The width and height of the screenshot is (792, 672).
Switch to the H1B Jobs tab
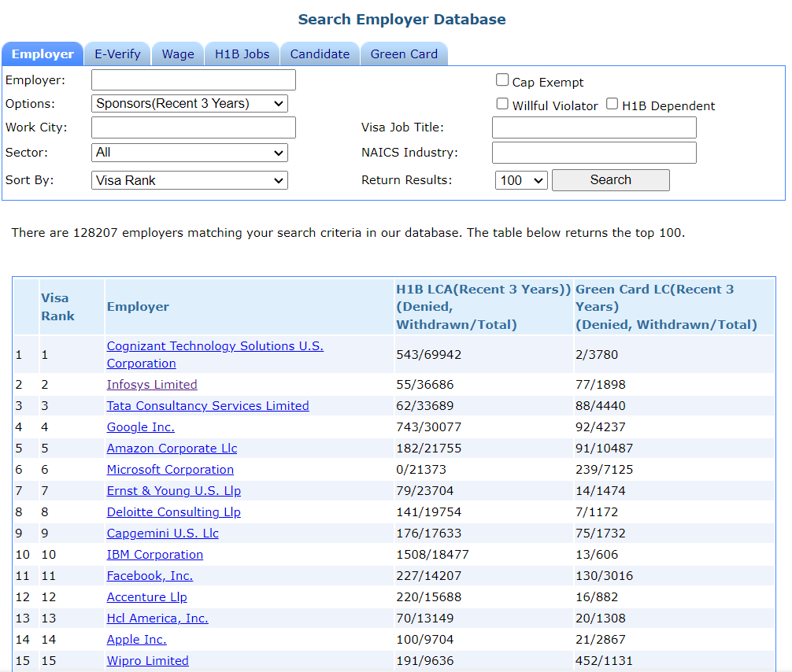point(242,54)
